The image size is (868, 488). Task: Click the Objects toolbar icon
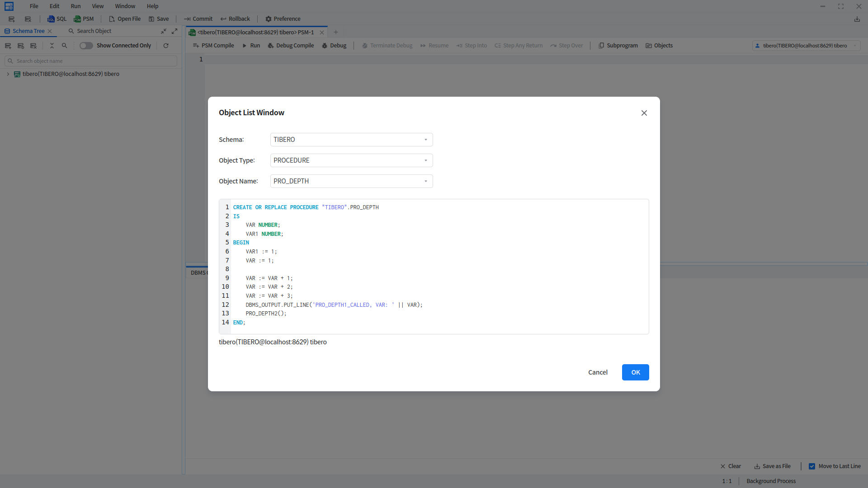649,46
